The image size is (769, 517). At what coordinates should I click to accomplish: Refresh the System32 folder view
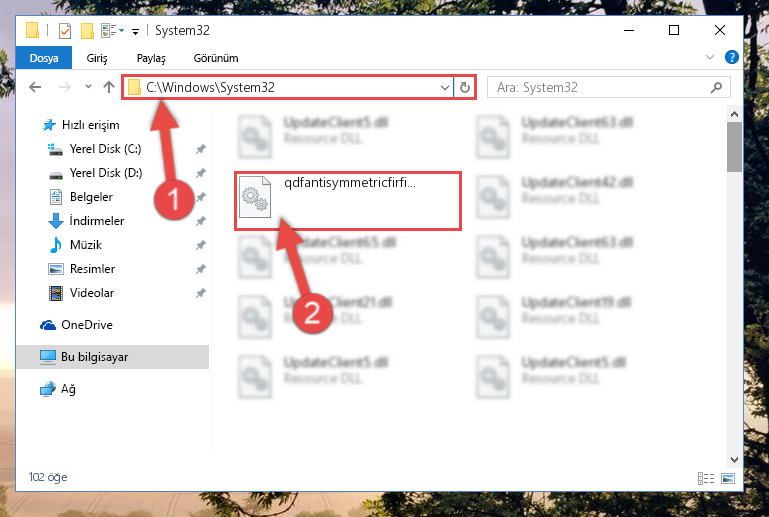[464, 88]
